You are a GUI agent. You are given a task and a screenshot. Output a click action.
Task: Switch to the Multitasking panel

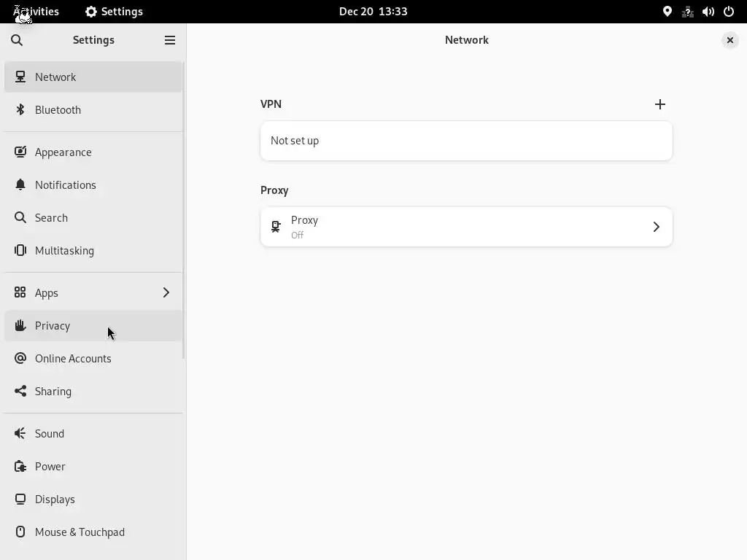tap(93, 251)
